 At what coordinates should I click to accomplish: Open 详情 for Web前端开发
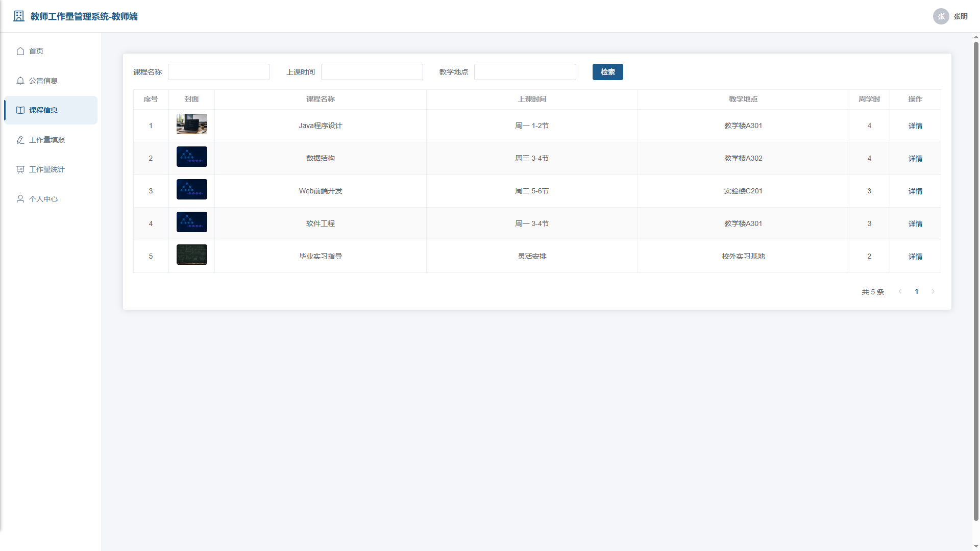[915, 191]
